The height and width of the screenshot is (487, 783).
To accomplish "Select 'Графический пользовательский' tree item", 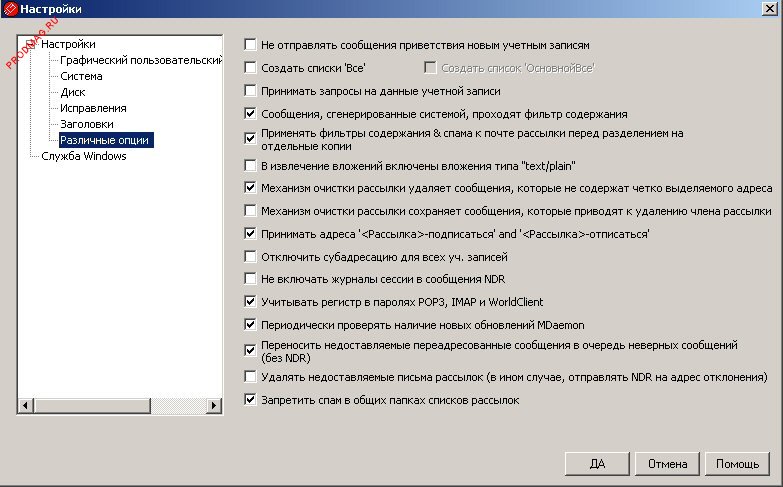I will coord(140,60).
